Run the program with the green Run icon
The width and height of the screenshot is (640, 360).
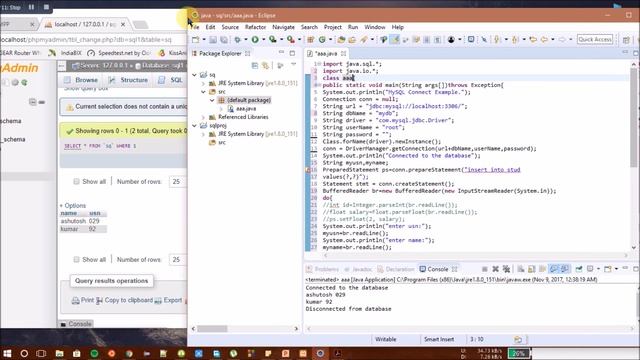(255, 40)
